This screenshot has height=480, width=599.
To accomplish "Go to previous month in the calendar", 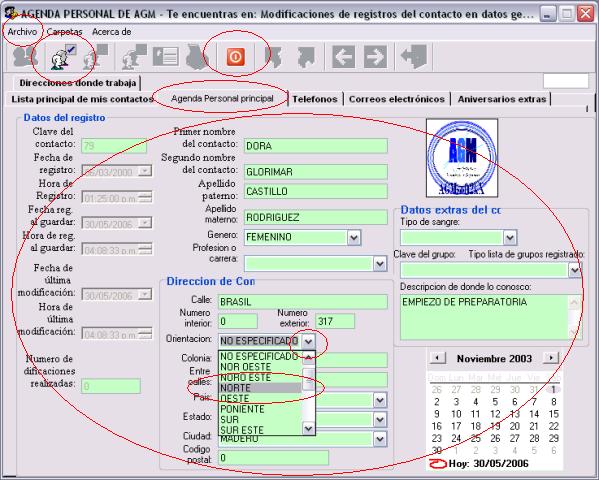I will 438,358.
